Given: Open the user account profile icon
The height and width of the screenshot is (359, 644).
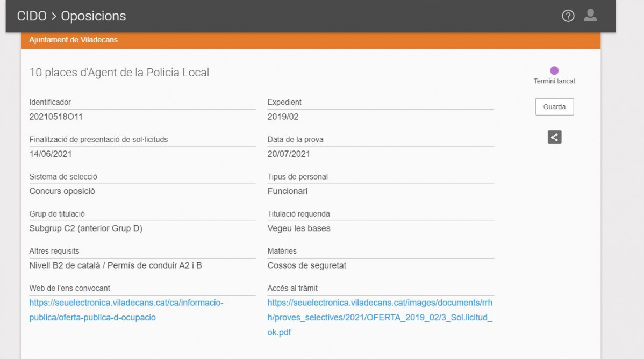Looking at the screenshot, I should pyautogui.click(x=590, y=15).
